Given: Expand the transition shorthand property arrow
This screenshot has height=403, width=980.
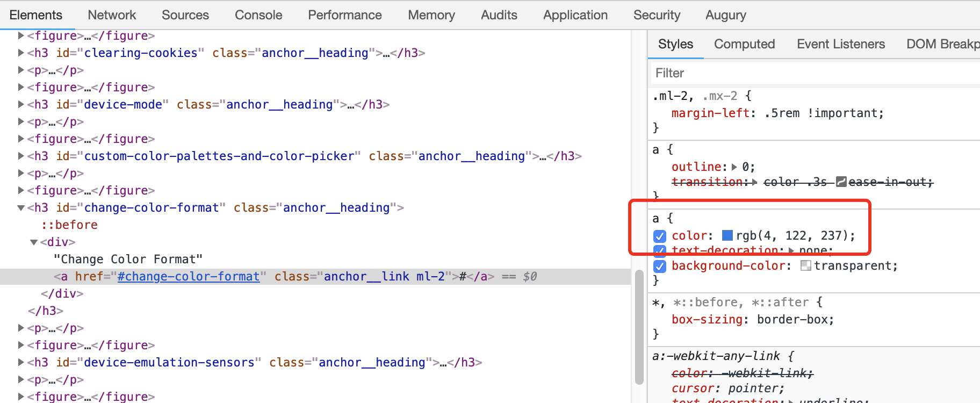Looking at the screenshot, I should (x=755, y=182).
